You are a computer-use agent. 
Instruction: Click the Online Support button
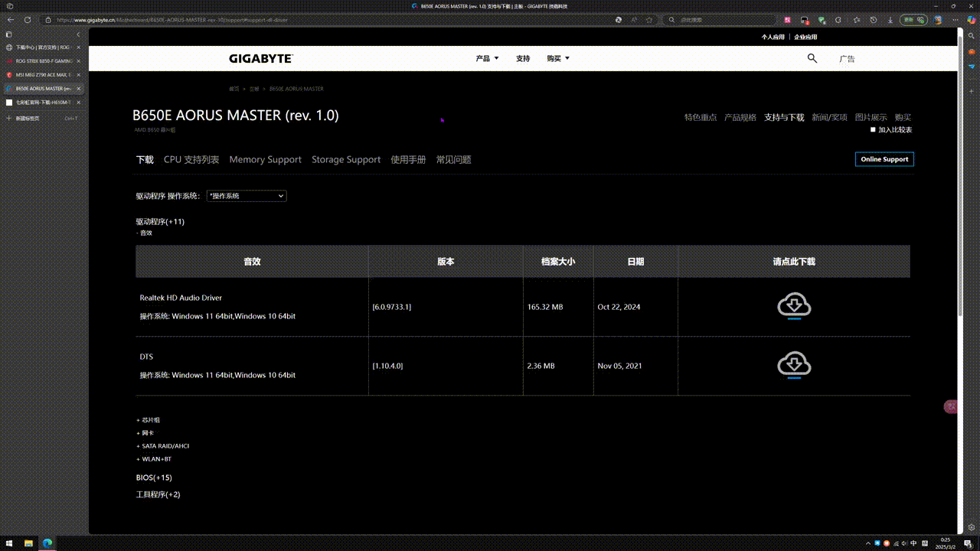coord(884,159)
